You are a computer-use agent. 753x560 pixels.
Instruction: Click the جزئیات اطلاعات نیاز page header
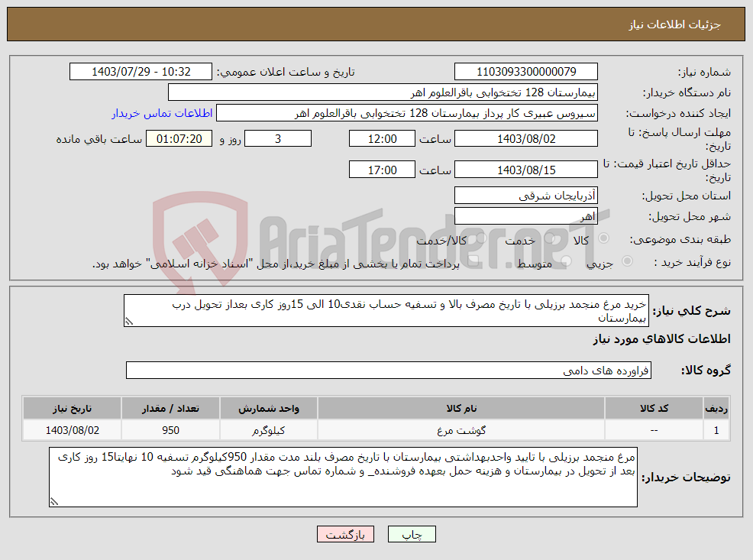point(674,24)
